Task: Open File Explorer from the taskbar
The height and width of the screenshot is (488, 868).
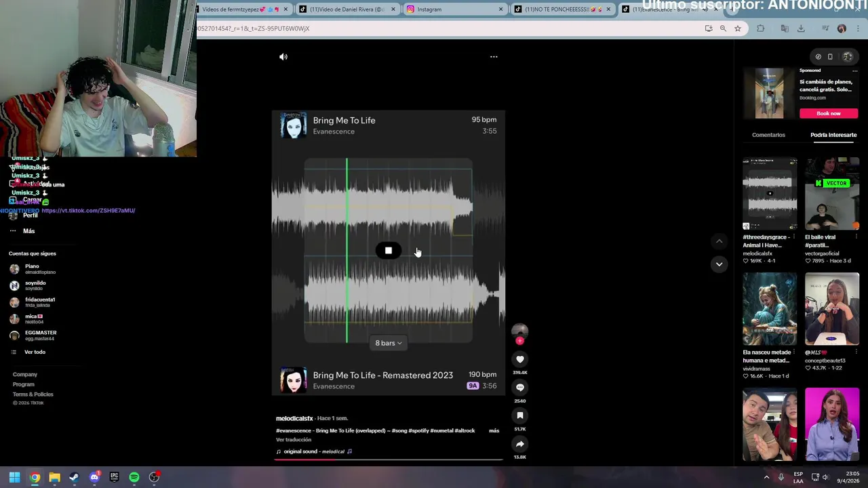Action: tap(54, 477)
